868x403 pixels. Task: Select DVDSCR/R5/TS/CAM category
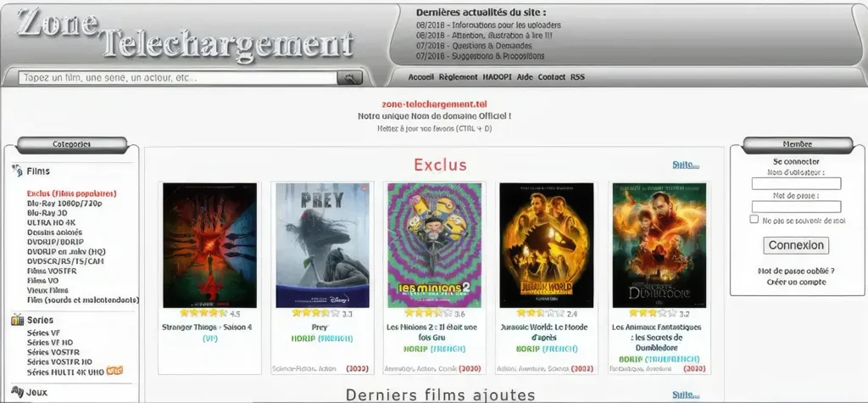pos(65,261)
